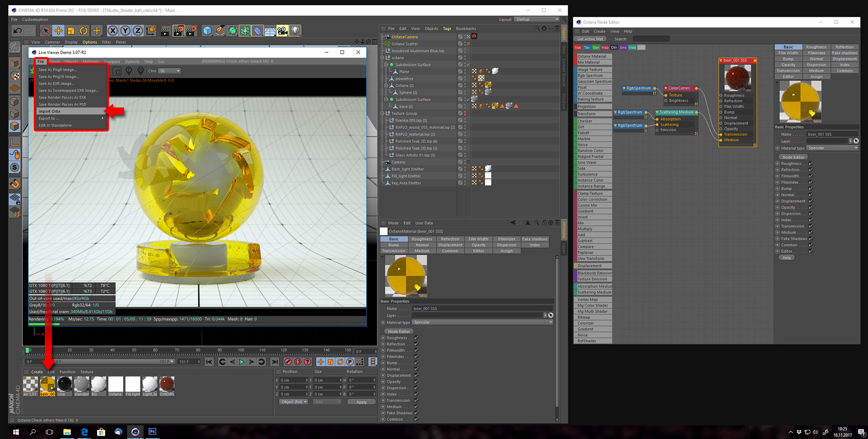Go to the end of animation

point(274,362)
